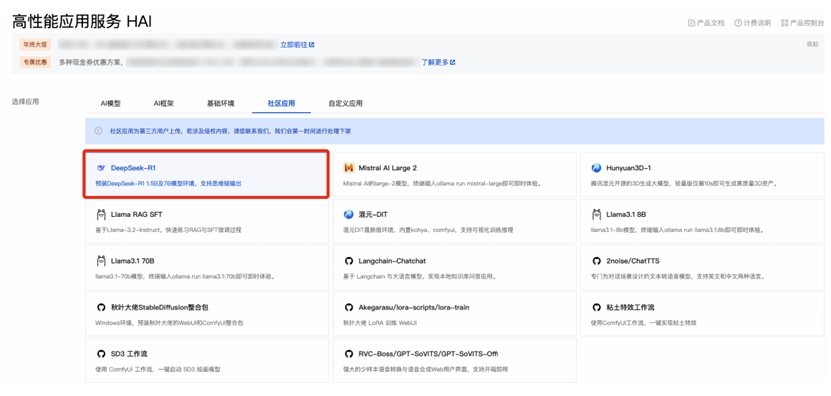Pick the Akegarasu/lora-scripts/lora-train title
The height and width of the screenshot is (396, 831).
tap(414, 307)
